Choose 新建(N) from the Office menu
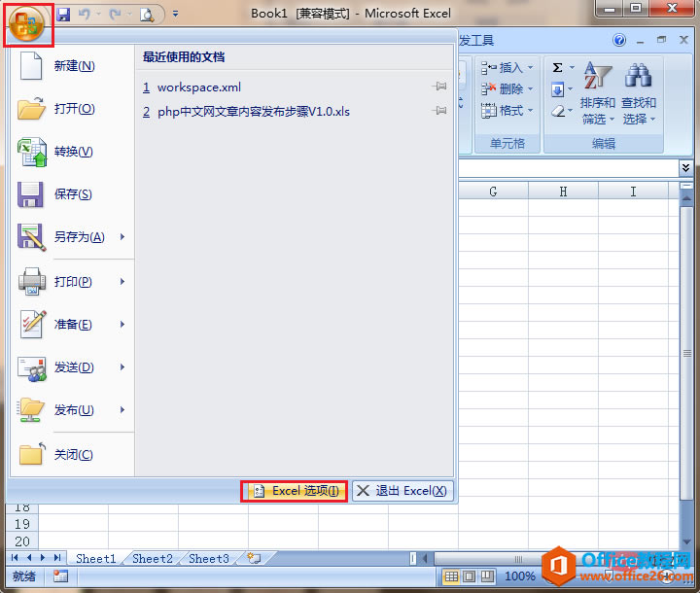 coord(72,66)
